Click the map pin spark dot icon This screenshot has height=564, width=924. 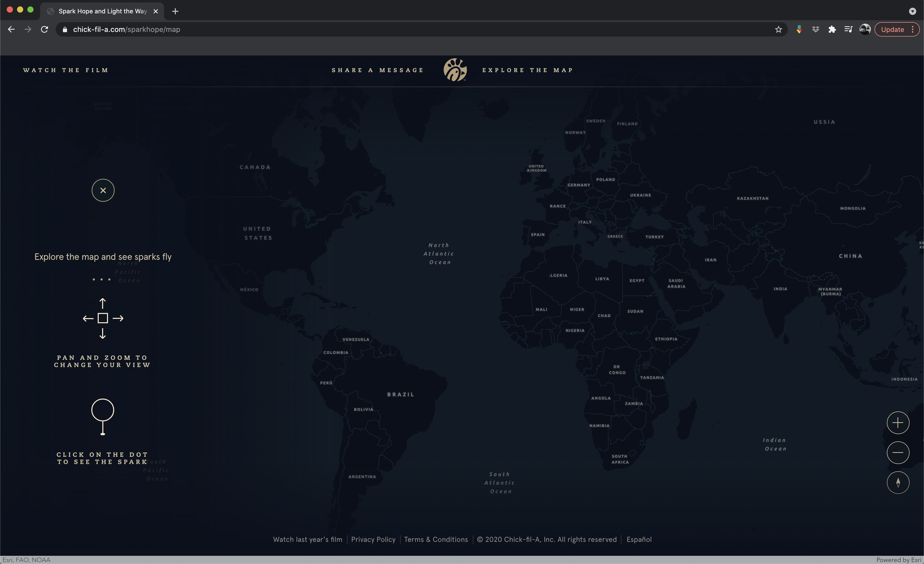pyautogui.click(x=103, y=417)
